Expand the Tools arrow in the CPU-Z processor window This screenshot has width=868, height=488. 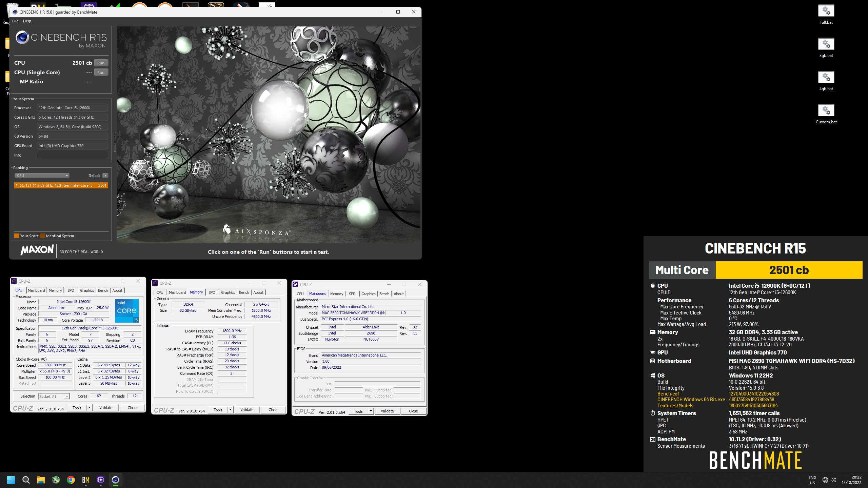pos(90,408)
